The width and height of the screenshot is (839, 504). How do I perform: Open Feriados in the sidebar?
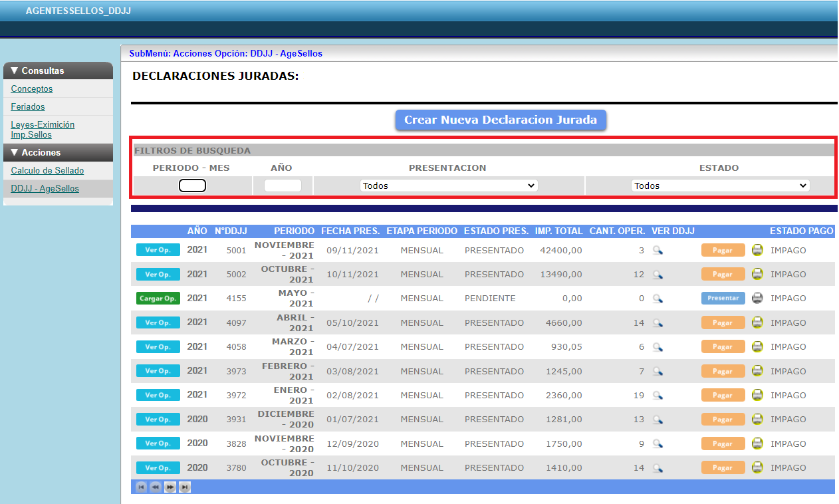[28, 106]
